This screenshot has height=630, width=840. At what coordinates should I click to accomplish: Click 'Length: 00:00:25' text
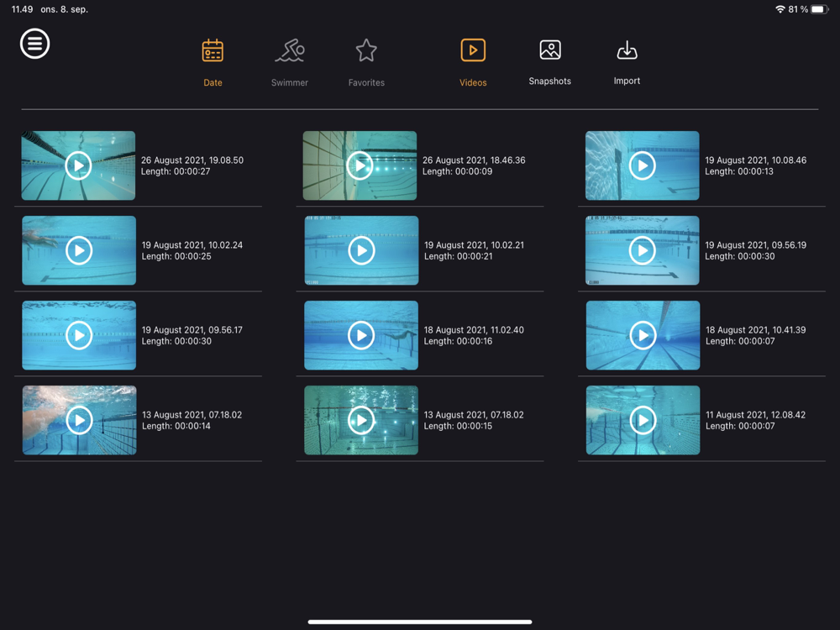(176, 256)
